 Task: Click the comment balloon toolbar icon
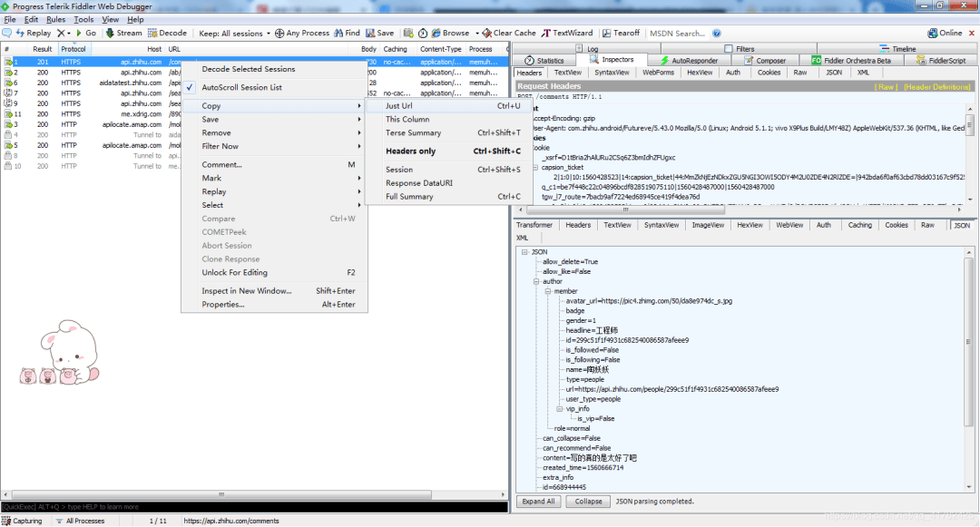(7, 33)
